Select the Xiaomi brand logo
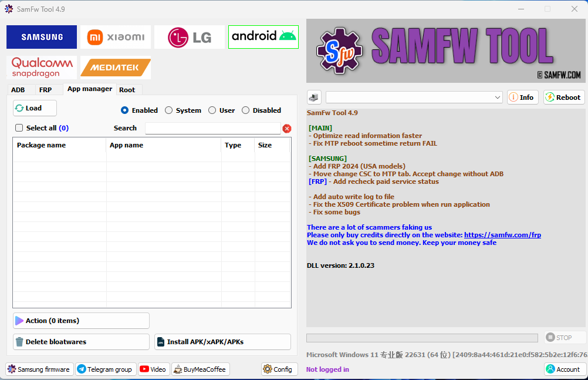 click(116, 37)
